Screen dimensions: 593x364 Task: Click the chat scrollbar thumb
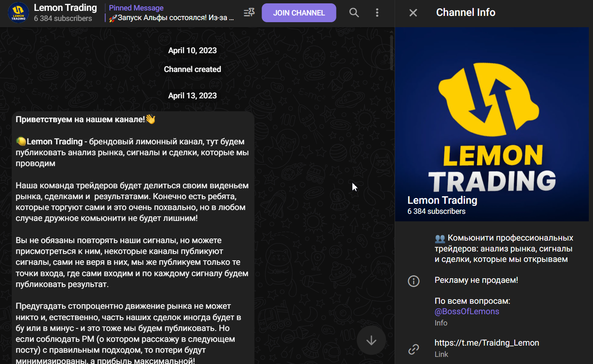click(392, 52)
